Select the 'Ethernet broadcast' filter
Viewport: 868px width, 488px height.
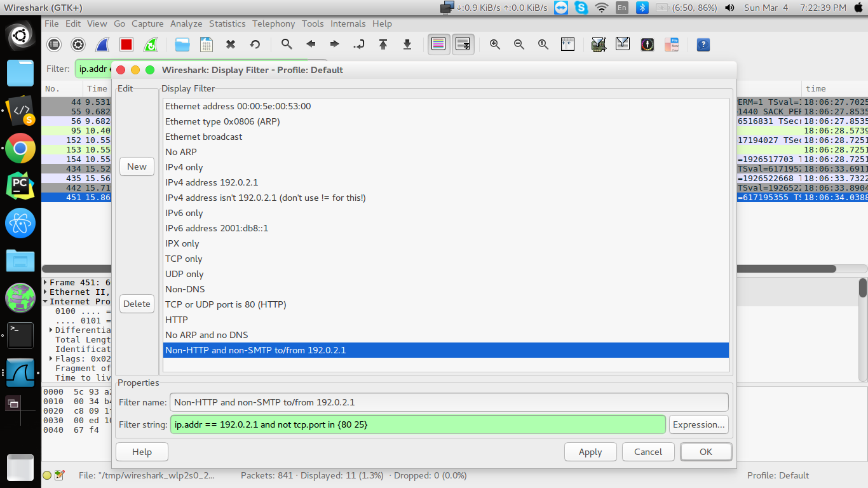pyautogui.click(x=446, y=137)
